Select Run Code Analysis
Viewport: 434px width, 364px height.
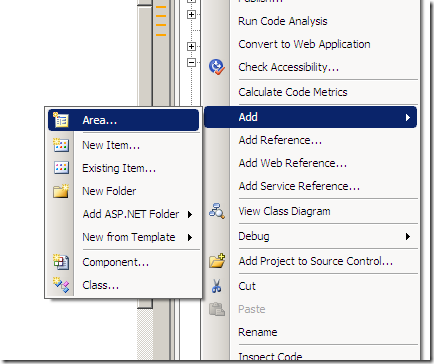pyautogui.click(x=283, y=21)
